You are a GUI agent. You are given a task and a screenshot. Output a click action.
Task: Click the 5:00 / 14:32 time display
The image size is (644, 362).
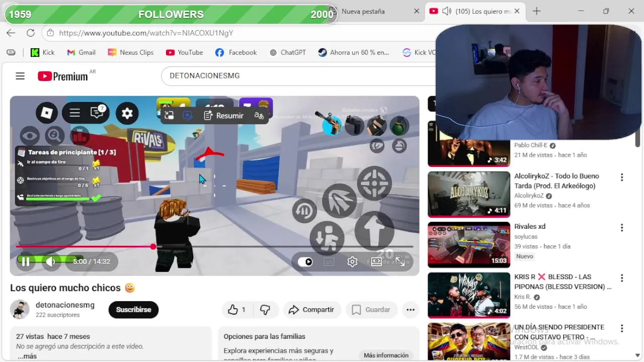pos(92,261)
